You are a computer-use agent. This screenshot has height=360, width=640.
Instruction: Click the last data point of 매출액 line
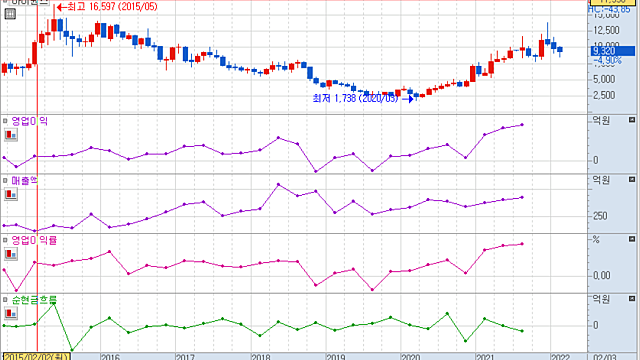pyautogui.click(x=522, y=198)
